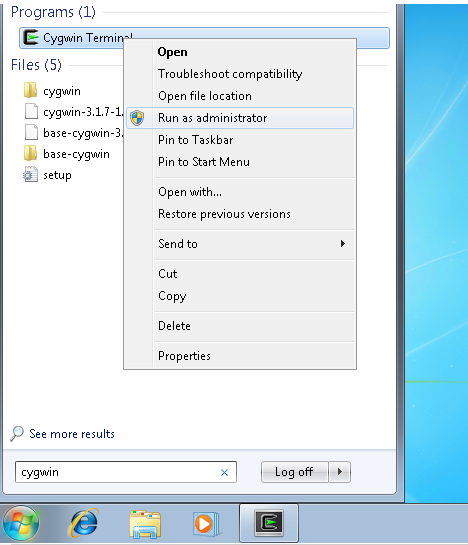Select Delete in the context menu

pos(240,326)
